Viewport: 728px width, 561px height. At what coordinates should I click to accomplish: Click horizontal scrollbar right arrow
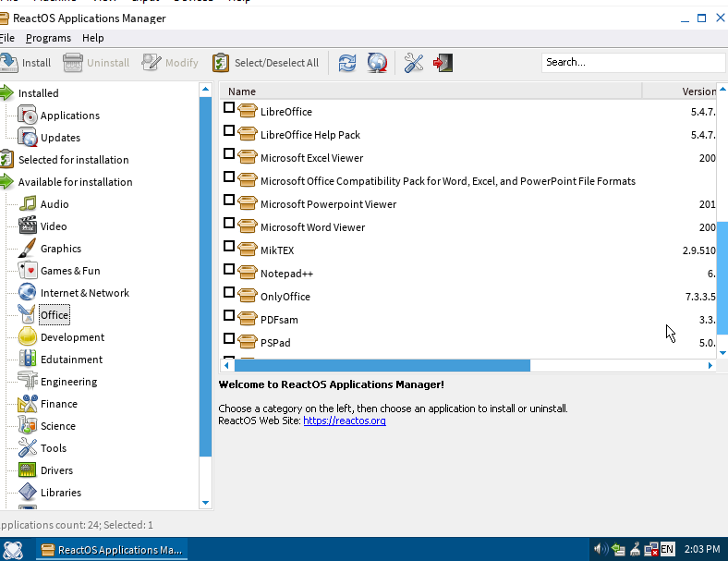click(710, 365)
